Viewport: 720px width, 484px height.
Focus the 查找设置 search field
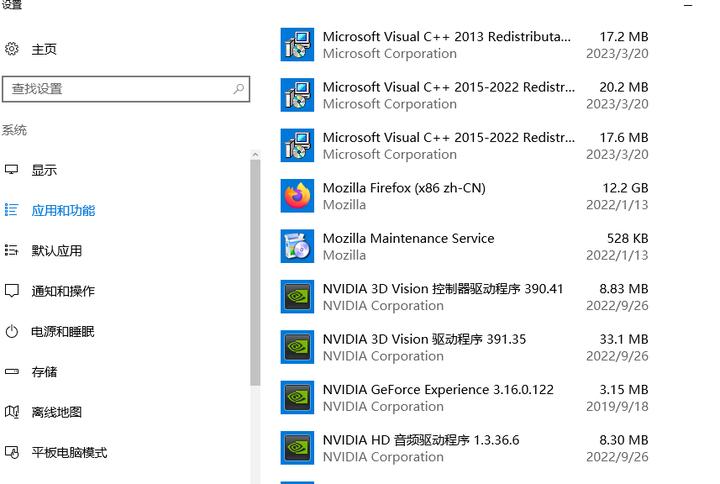point(126,89)
